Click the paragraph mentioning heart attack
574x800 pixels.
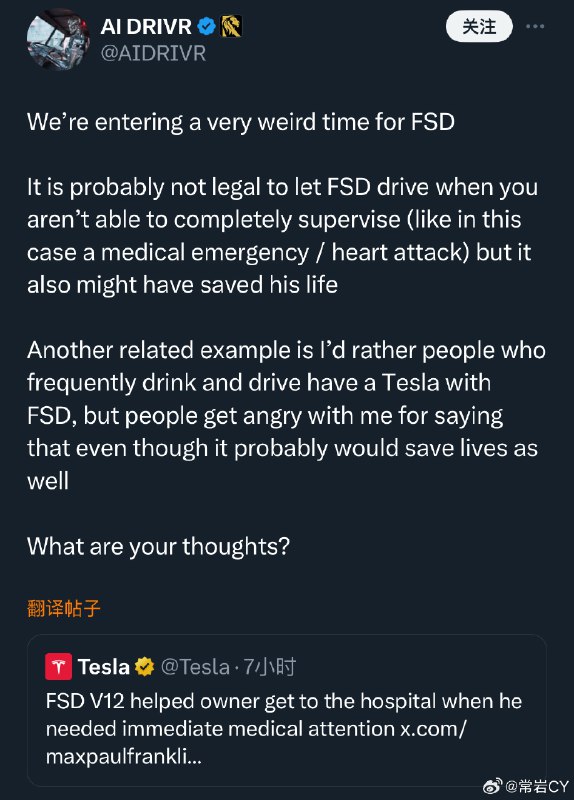click(282, 236)
